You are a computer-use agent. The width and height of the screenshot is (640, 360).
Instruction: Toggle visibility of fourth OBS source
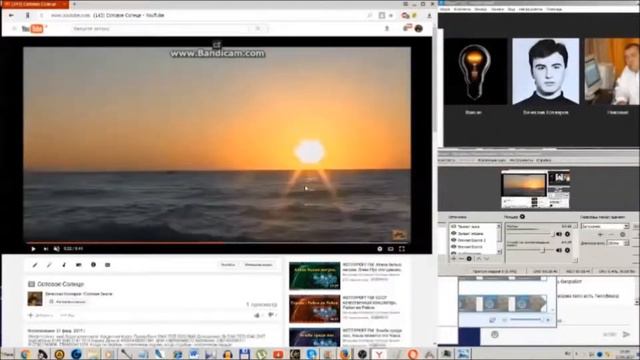pyautogui.click(x=453, y=247)
